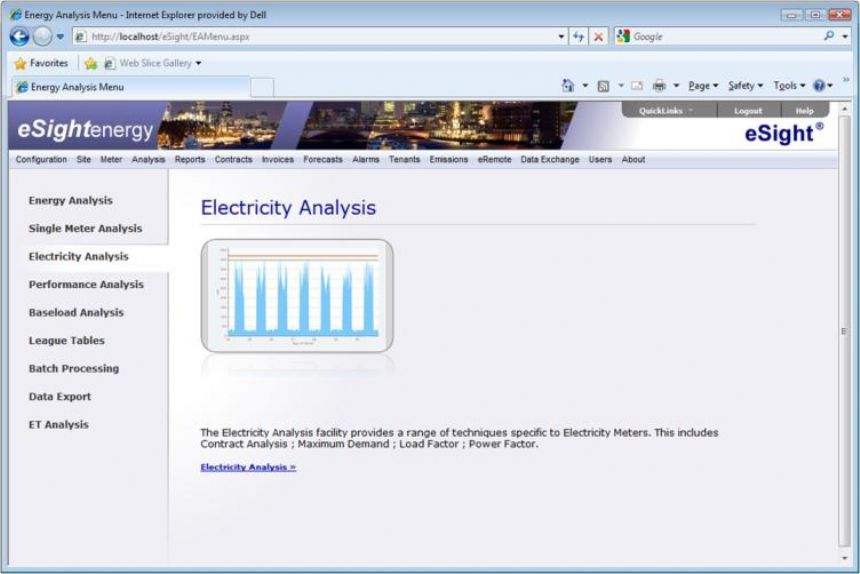860x574 pixels.
Task: Select ET Analysis in the sidebar
Action: pyautogui.click(x=58, y=424)
